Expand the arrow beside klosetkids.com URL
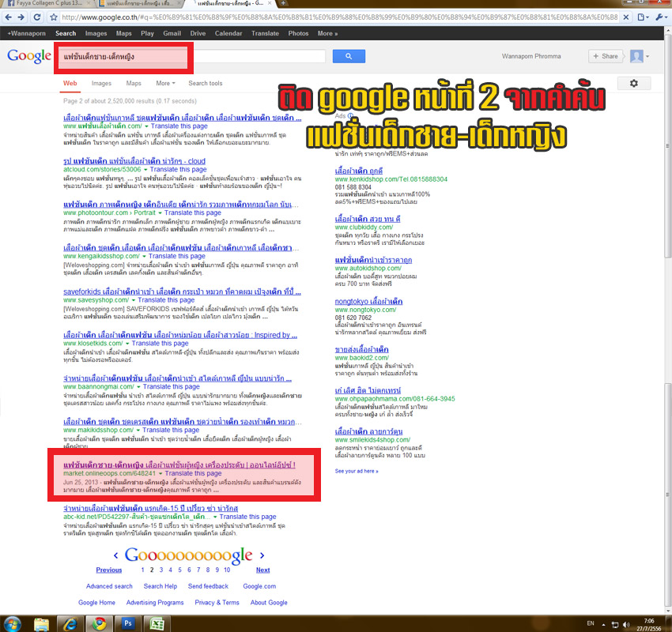Image resolution: width=672 pixels, height=632 pixels. (127, 344)
